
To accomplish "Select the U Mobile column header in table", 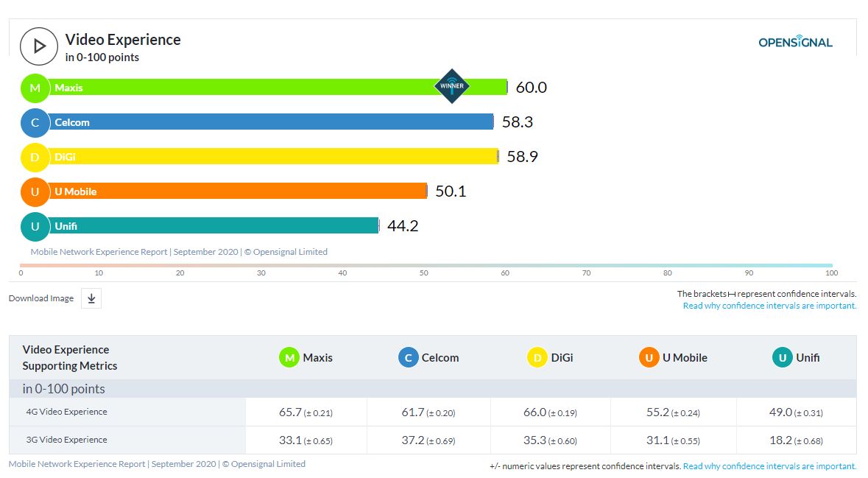I will pos(674,358).
